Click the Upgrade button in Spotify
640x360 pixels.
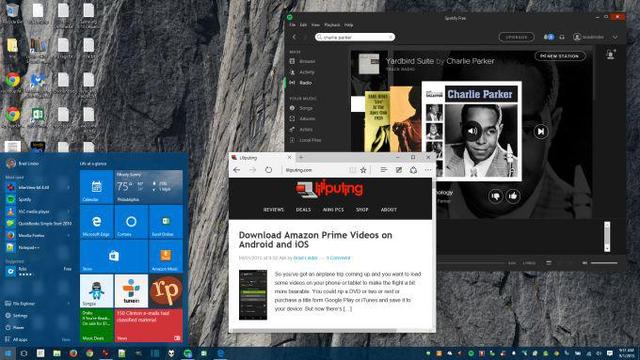click(516, 37)
